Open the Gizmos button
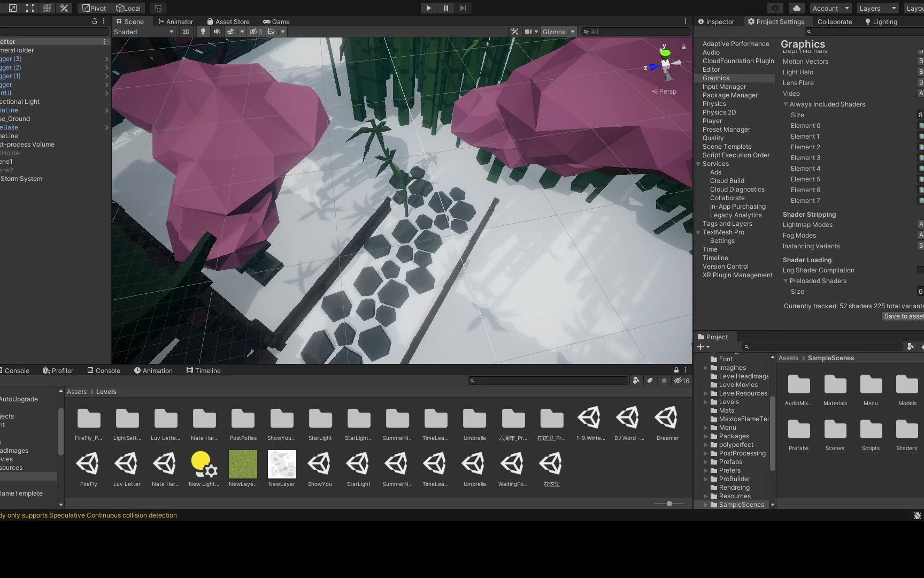The width and height of the screenshot is (924, 578). pos(554,32)
